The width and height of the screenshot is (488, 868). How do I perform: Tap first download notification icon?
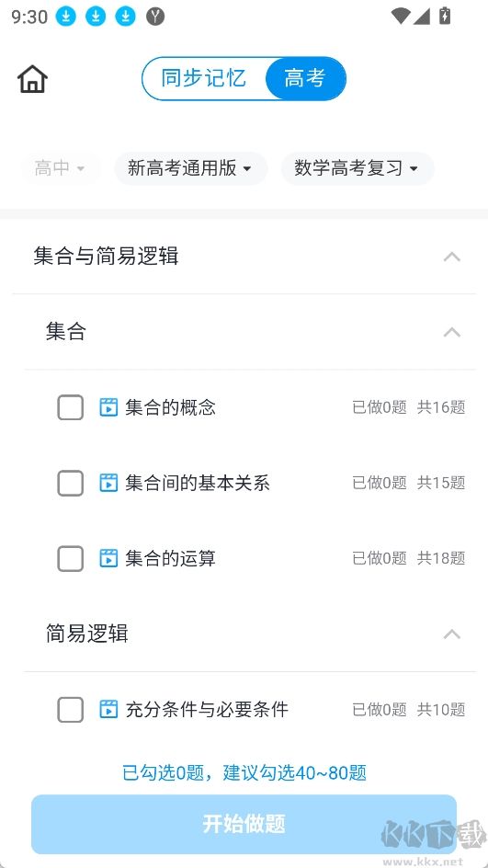tap(66, 17)
